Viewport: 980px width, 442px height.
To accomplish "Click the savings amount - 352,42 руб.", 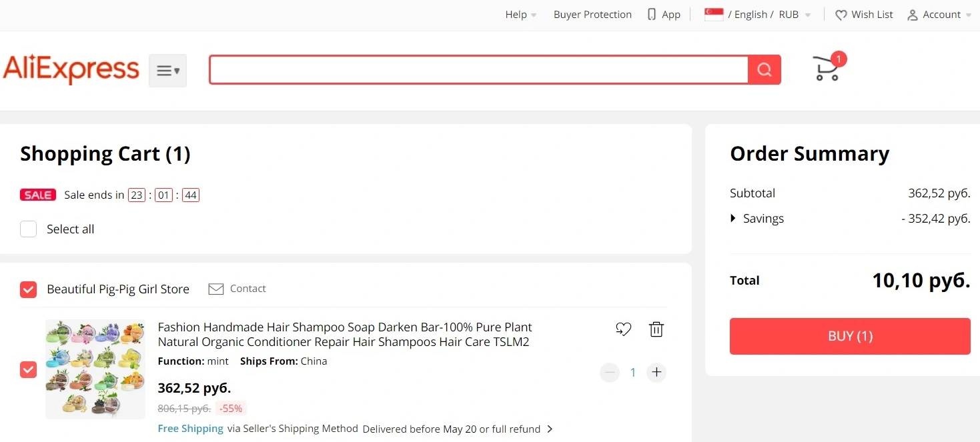I will pyautogui.click(x=935, y=219).
